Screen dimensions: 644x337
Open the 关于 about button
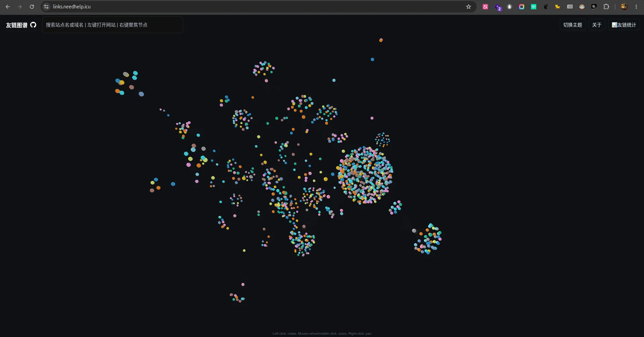[x=597, y=25]
